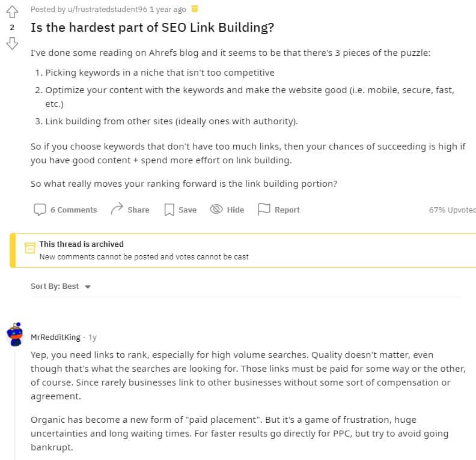Viewport: 476px width, 460px height.
Task: Open MrRedditKing username link
Action: pos(55,337)
